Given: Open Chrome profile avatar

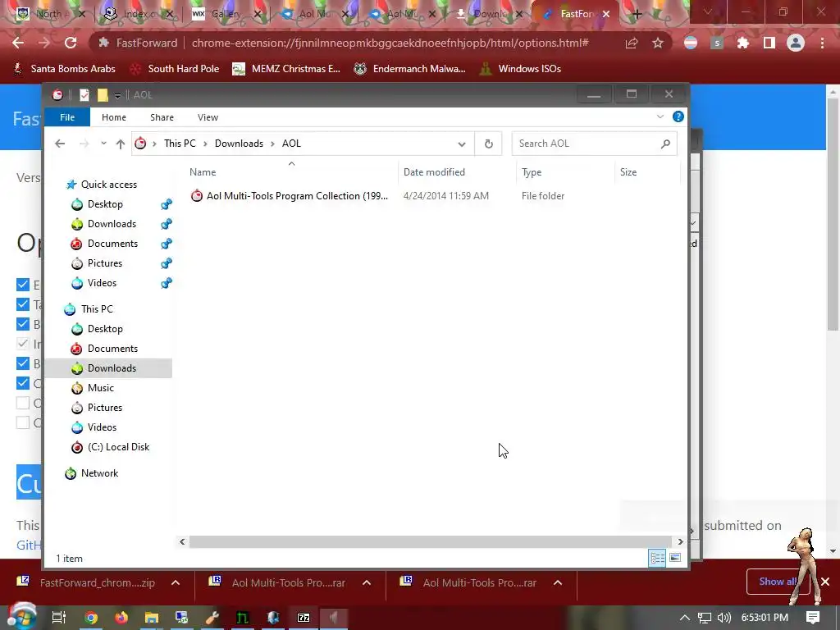Looking at the screenshot, I should pos(796,43).
